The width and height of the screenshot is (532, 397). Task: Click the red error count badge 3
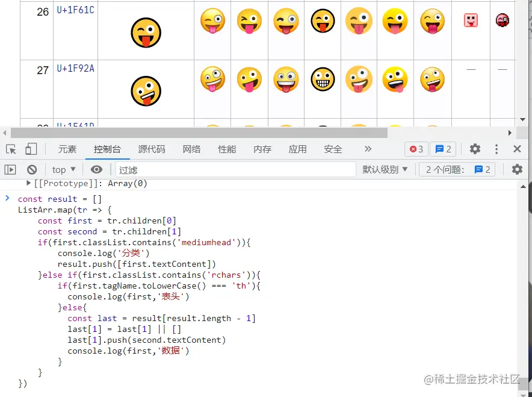416,149
